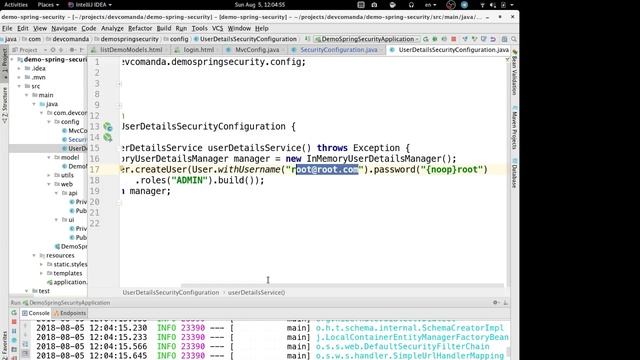Viewport: 640px width, 360px height.
Task: Click the pause output icon in Run panel
Action: pyautogui.click(x=14, y=331)
